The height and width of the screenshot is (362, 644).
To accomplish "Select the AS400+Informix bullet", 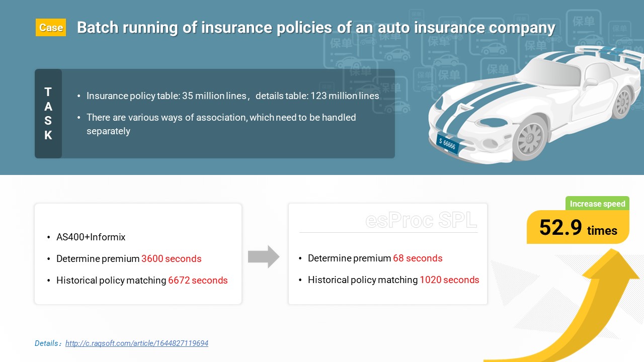I will pos(91,237).
